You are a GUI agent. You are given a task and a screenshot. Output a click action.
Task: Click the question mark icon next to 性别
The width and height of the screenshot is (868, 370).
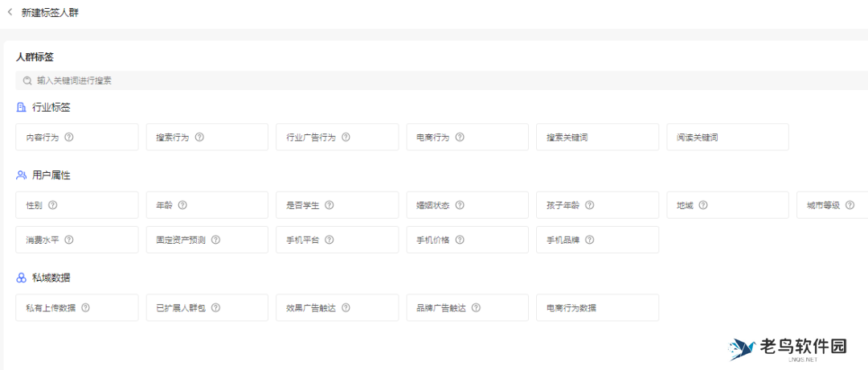[53, 205]
